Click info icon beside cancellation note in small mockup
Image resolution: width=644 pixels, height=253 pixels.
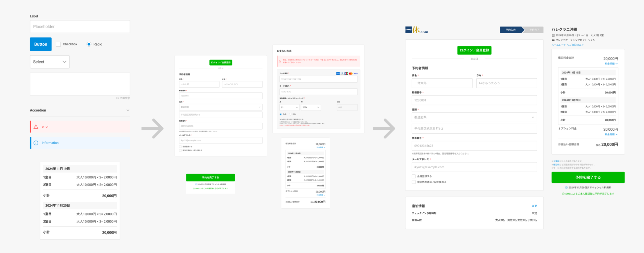pos(196,184)
